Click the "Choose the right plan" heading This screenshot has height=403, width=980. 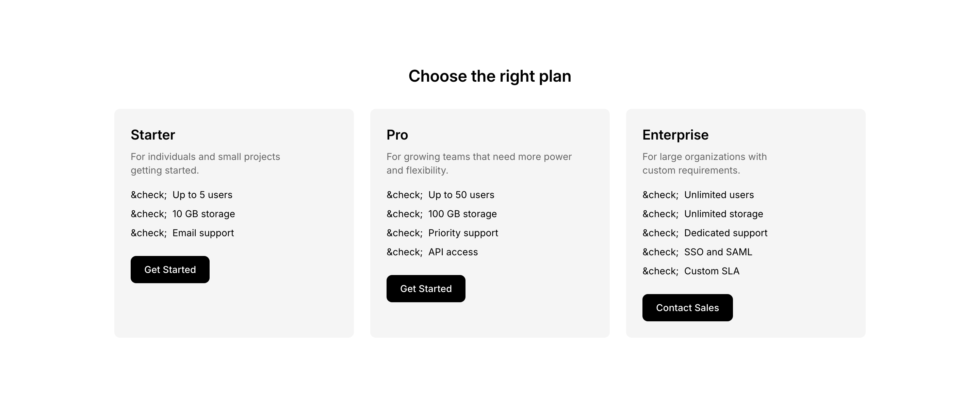(490, 76)
